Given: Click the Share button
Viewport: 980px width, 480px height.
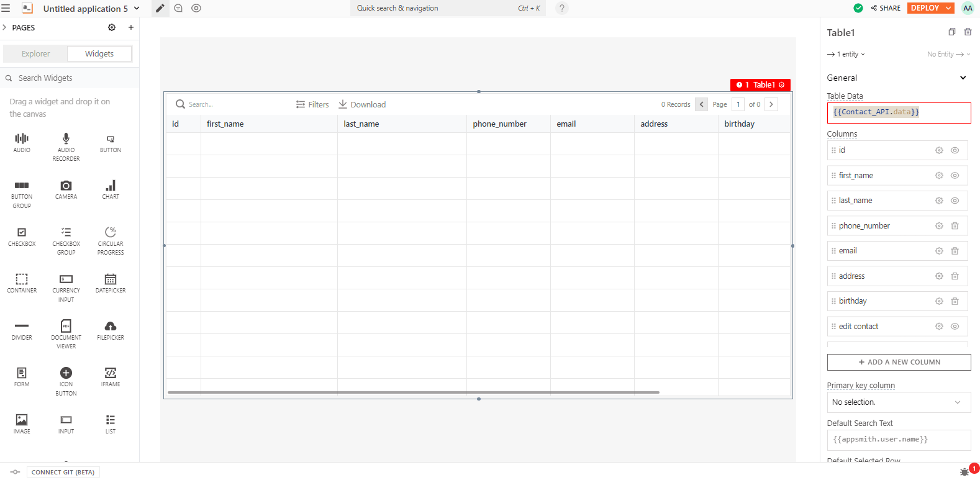Looking at the screenshot, I should (x=886, y=8).
